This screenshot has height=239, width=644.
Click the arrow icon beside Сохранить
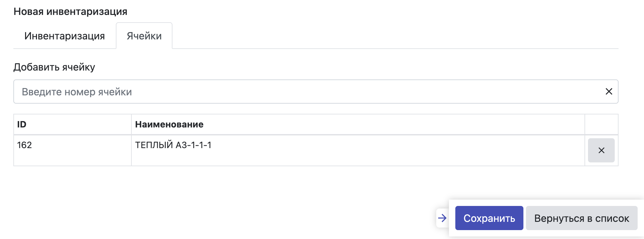[442, 218]
